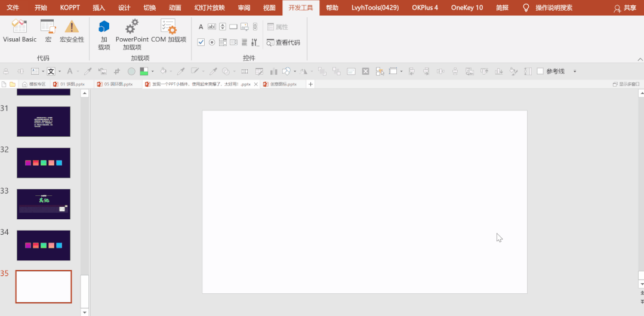Screen dimensions: 644x316
Task: Click the paint bucket fill icon
Action: point(163,72)
